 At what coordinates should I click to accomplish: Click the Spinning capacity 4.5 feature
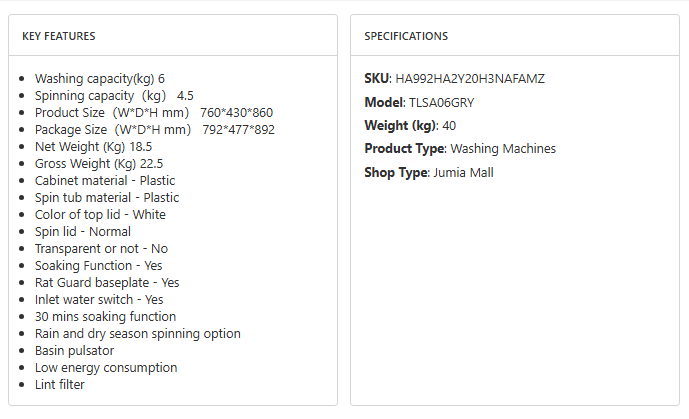114,95
